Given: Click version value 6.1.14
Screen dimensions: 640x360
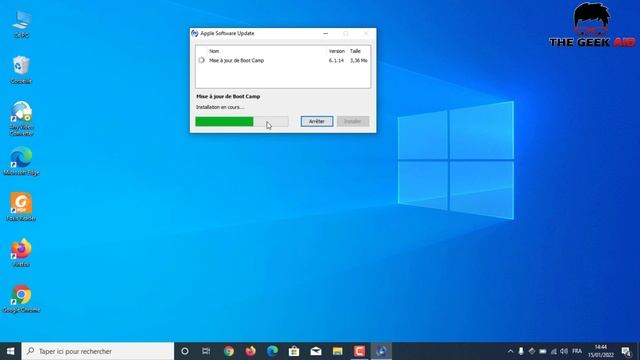Looking at the screenshot, I should click(x=336, y=60).
